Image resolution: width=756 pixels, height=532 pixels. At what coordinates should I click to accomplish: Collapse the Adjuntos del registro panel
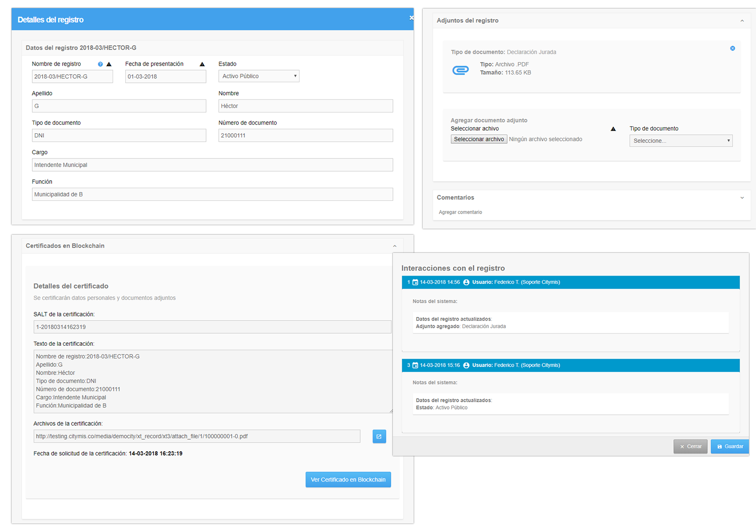[742, 21]
